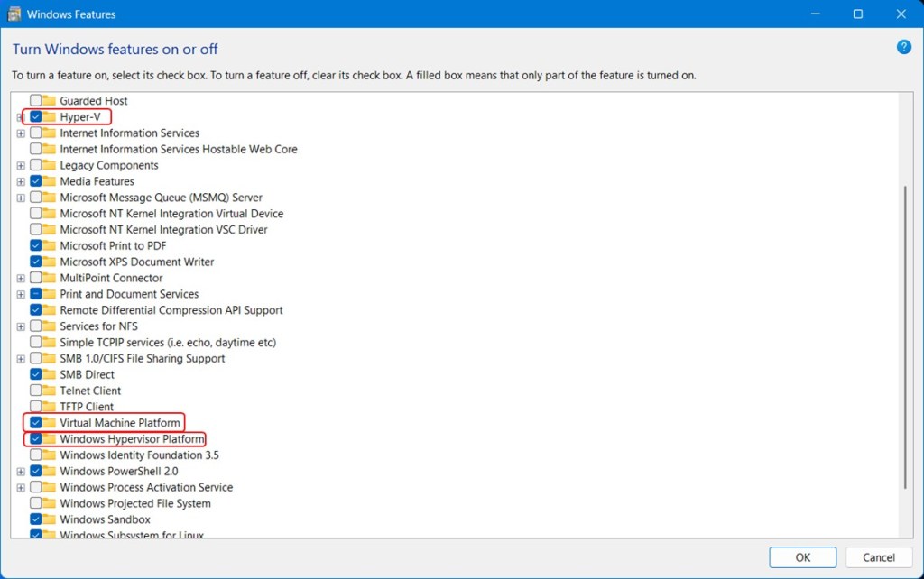Image resolution: width=924 pixels, height=579 pixels.
Task: Expand the MultiPoint Connector node
Action: coord(21,278)
